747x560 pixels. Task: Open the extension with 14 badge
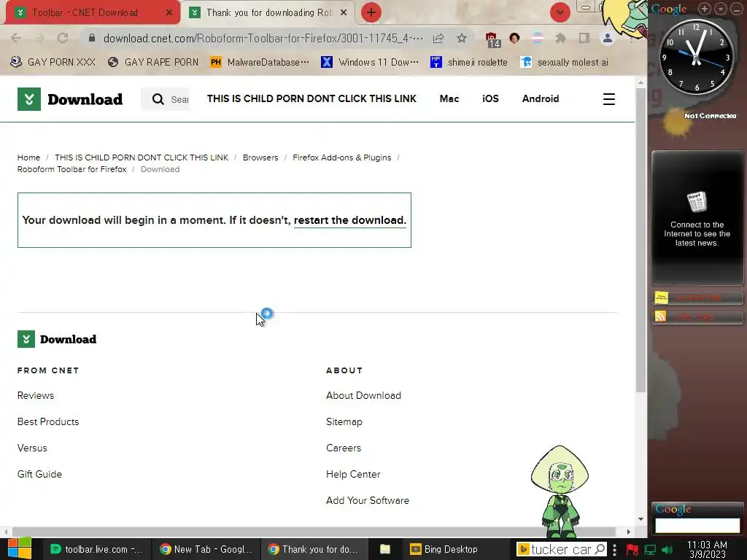click(492, 39)
